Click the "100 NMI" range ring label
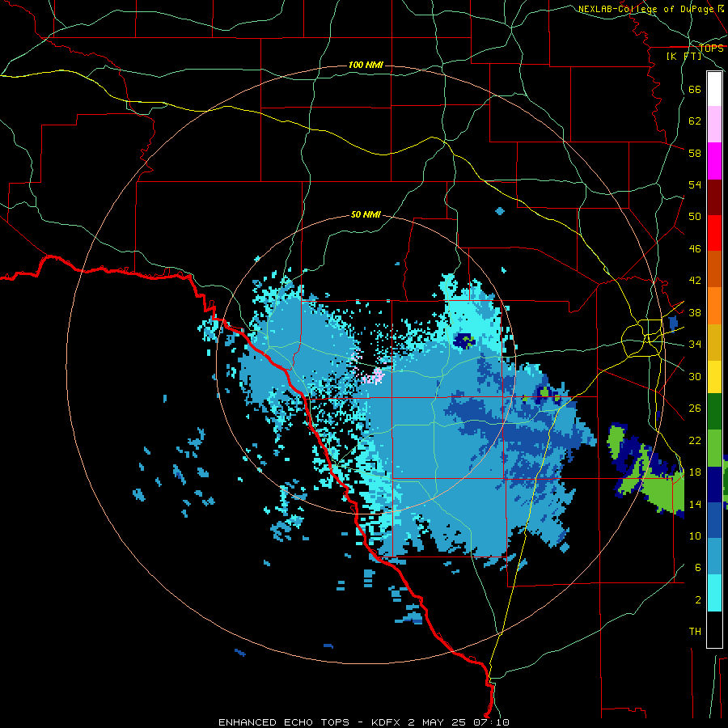The width and height of the screenshot is (728, 728). 366,65
